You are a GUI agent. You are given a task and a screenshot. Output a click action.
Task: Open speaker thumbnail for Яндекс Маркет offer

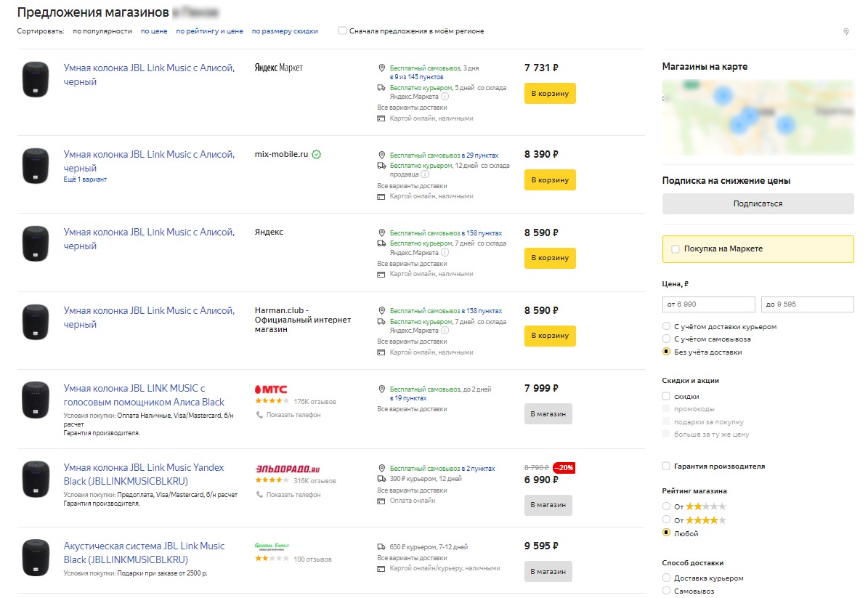tap(36, 79)
